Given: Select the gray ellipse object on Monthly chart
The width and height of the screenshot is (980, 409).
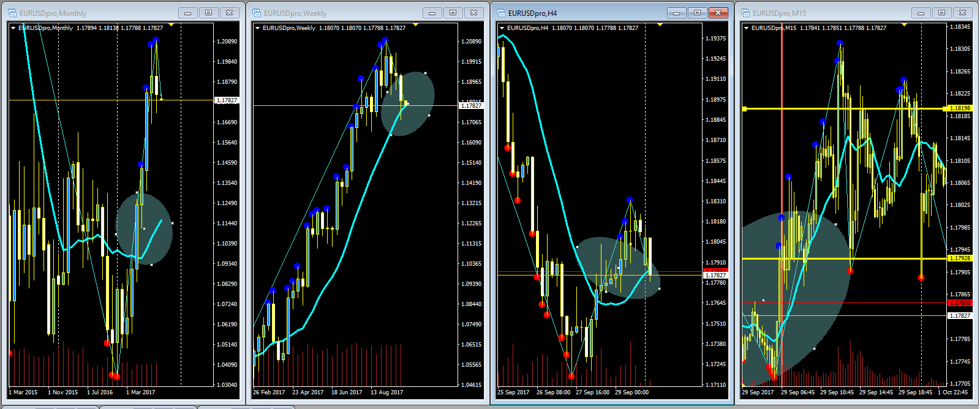Looking at the screenshot, I should (145, 229).
